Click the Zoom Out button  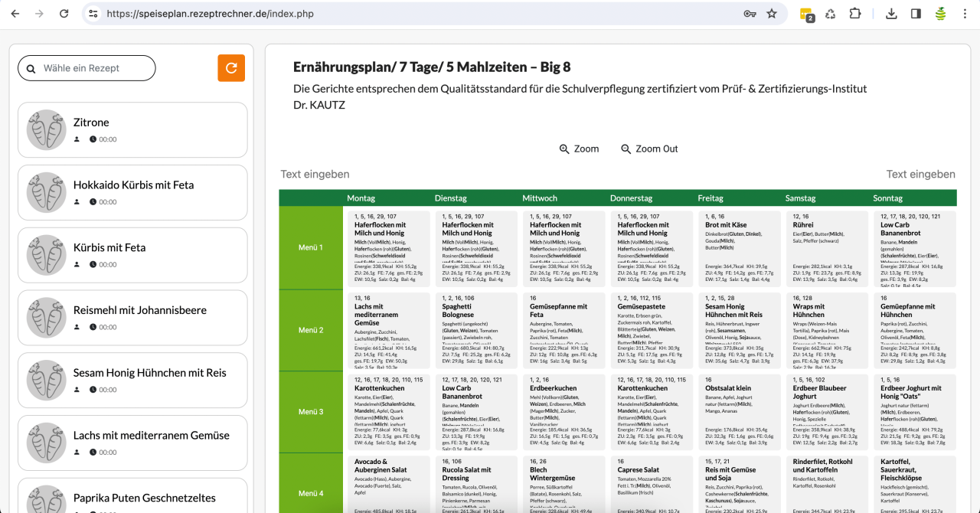pyautogui.click(x=649, y=149)
